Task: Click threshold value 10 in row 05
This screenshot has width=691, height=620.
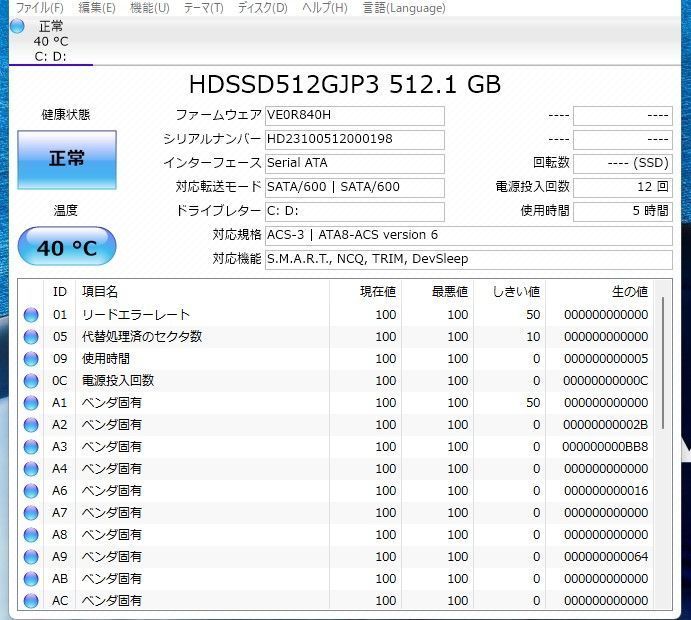Action: click(533, 337)
